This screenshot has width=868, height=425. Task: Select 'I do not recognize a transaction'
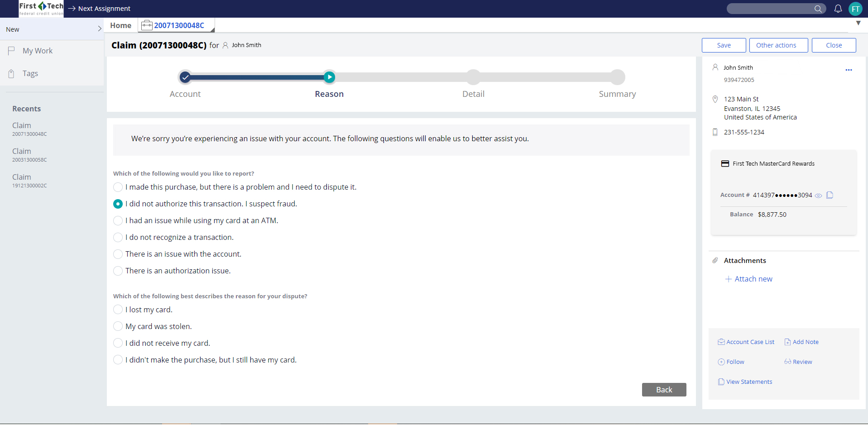118,237
